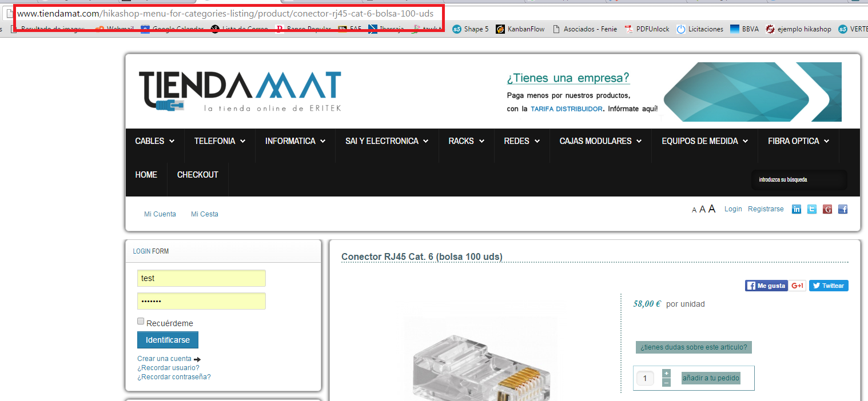Click the quantity field showing 1

pos(646,378)
